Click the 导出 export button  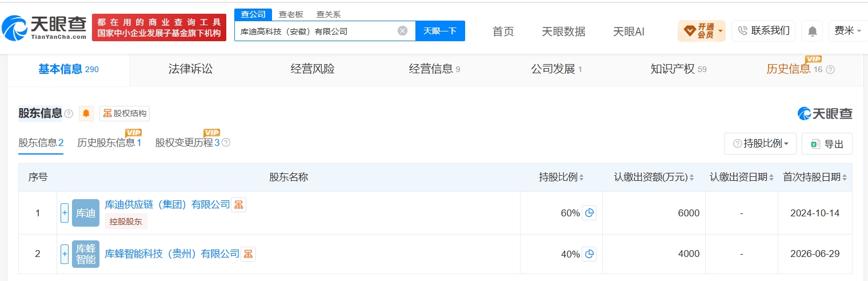827,144
